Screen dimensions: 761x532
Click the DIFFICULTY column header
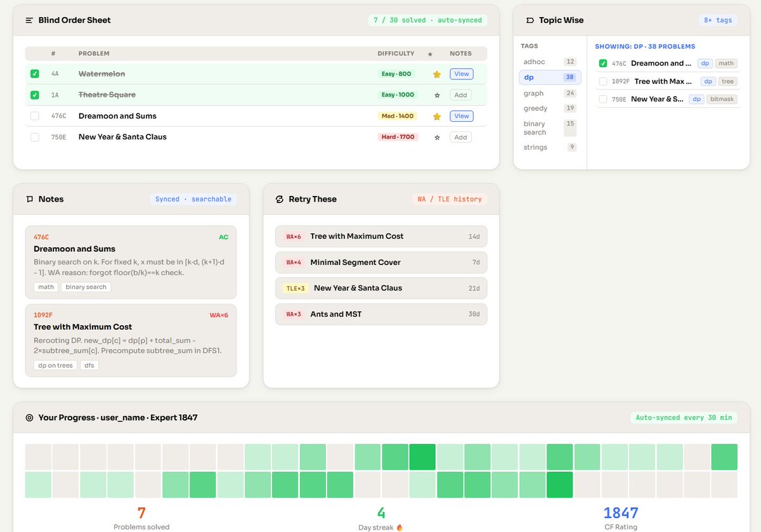396,54
